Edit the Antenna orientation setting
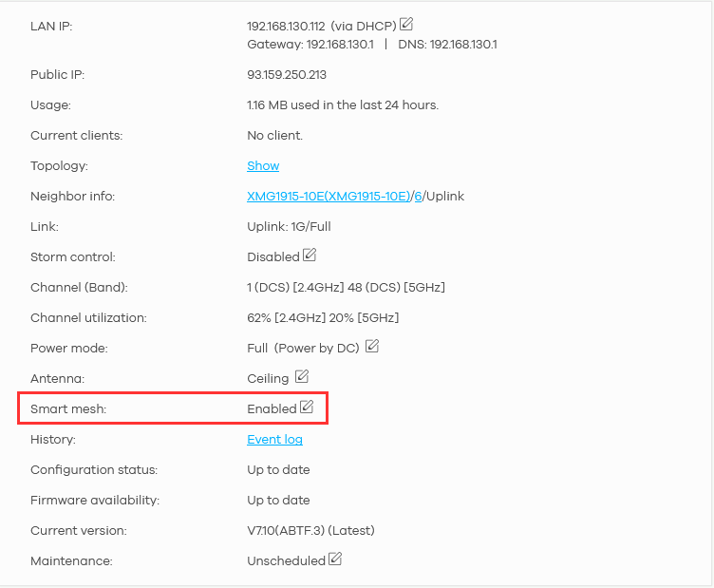 coord(301,377)
